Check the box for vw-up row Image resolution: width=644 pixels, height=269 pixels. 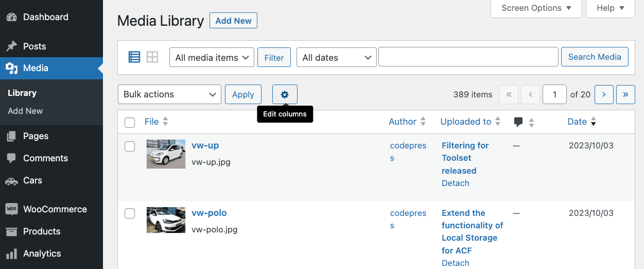point(130,146)
